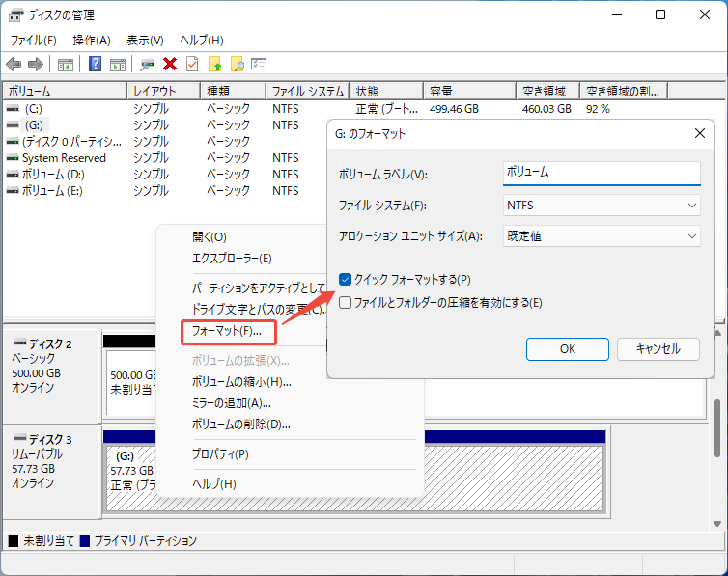Sort by レイアウト column header
Screen dimensions: 728x576
click(164, 91)
